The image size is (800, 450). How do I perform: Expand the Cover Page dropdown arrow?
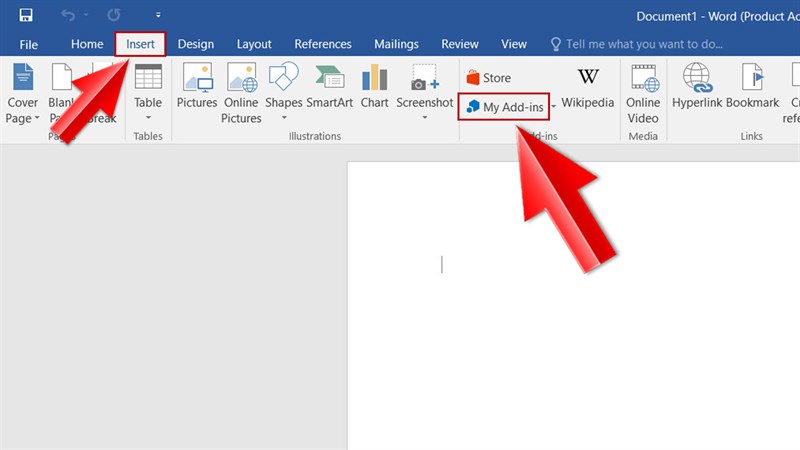(37, 118)
